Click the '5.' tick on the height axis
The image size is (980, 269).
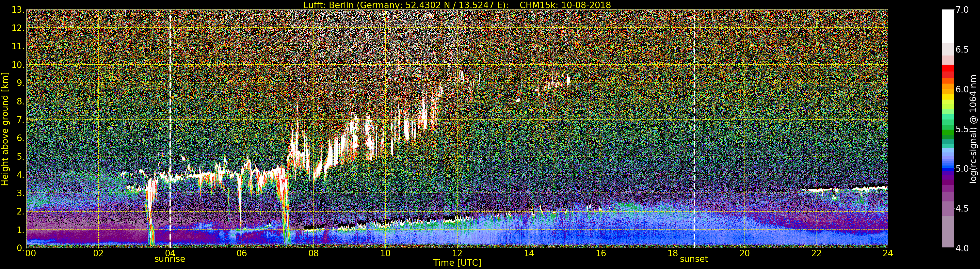coord(20,156)
